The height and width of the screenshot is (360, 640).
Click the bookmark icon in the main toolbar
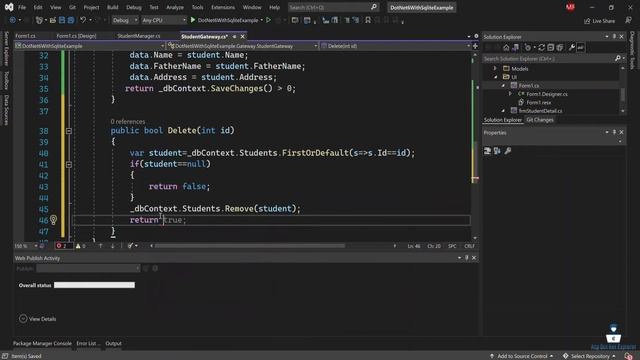[368, 20]
